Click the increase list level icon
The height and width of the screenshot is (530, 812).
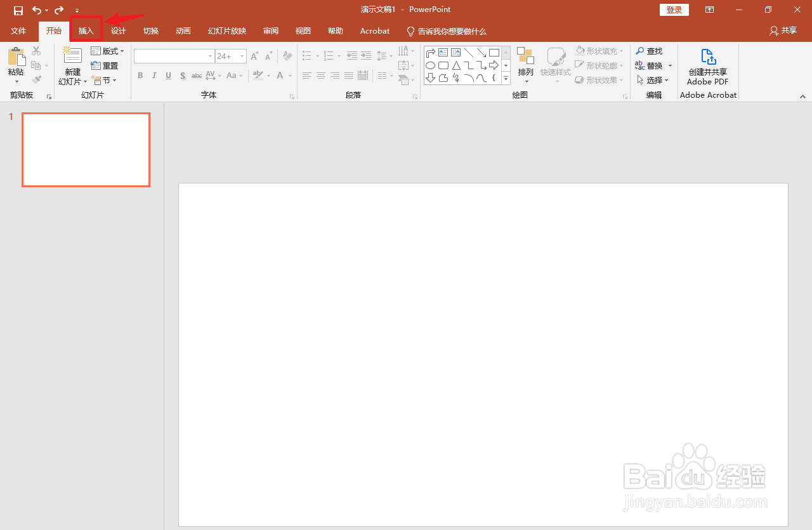click(x=365, y=56)
